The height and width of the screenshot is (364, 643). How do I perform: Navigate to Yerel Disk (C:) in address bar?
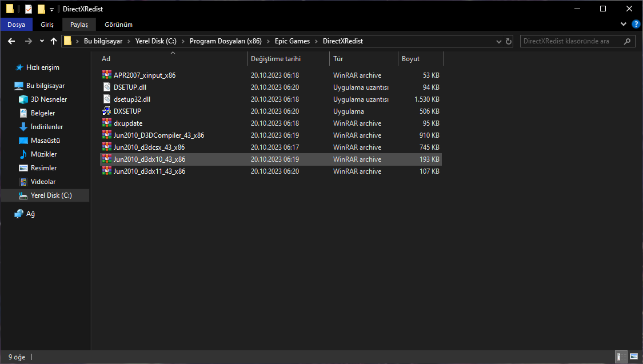[156, 41]
